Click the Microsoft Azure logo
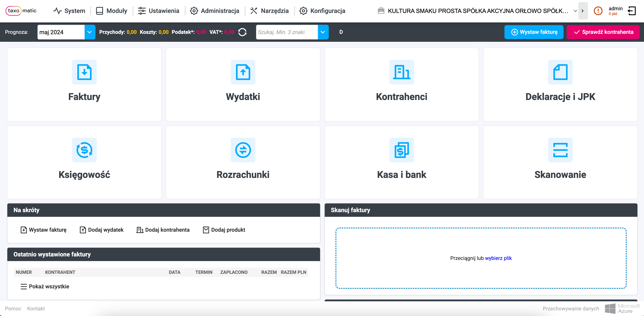The height and width of the screenshot is (316, 644). click(x=622, y=308)
